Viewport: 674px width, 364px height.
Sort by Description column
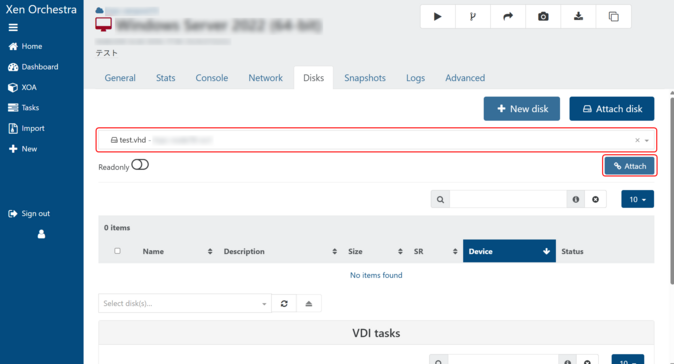pyautogui.click(x=280, y=251)
